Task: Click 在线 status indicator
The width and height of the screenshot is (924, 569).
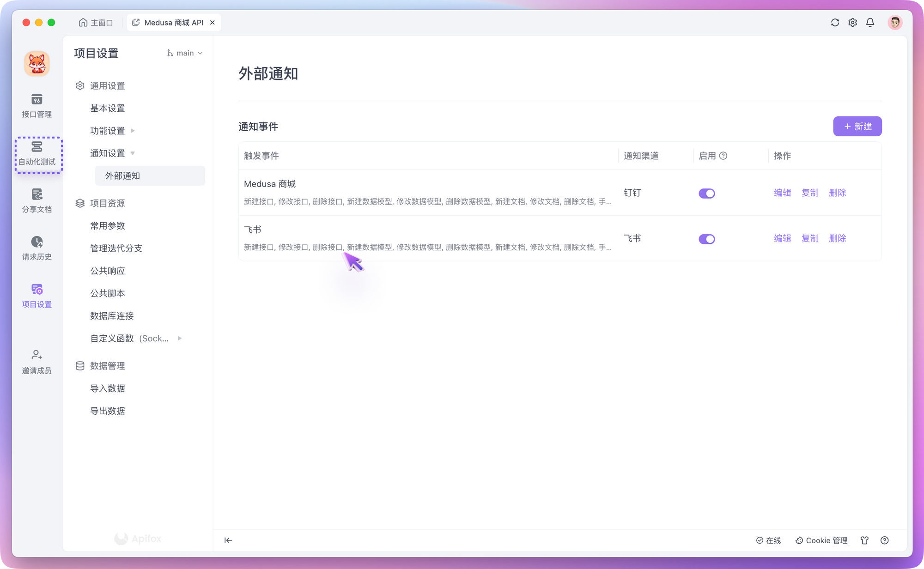Action: pos(768,540)
